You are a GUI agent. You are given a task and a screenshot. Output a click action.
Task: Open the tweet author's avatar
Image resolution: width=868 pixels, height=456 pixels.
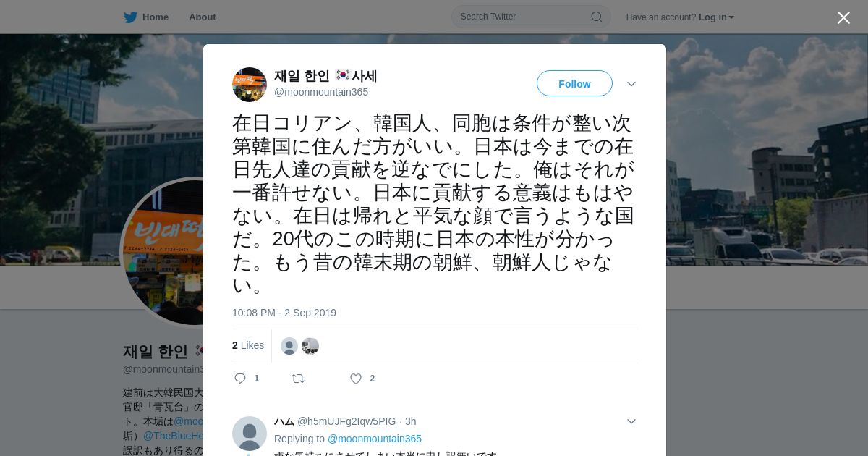click(x=250, y=85)
